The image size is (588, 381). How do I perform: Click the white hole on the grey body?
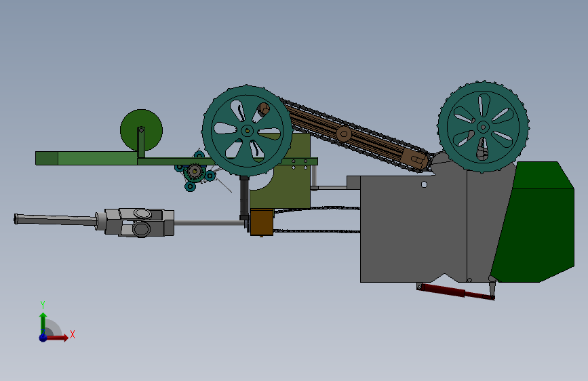424,184
